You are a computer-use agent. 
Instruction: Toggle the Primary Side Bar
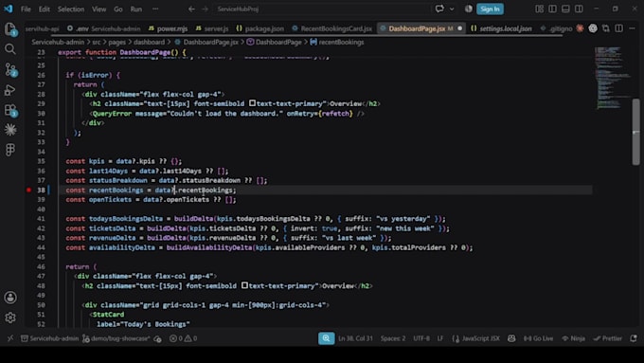click(552, 9)
